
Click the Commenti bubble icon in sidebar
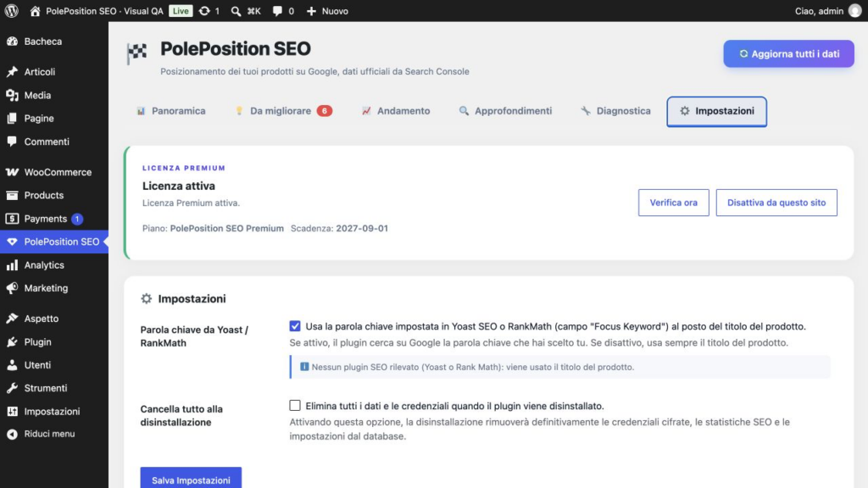(x=12, y=141)
